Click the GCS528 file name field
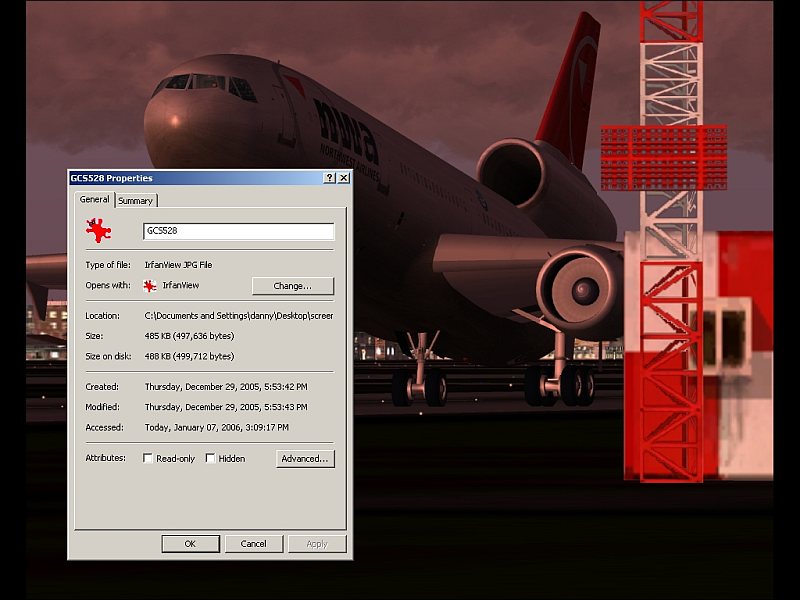This screenshot has height=600, width=800. pyautogui.click(x=238, y=231)
